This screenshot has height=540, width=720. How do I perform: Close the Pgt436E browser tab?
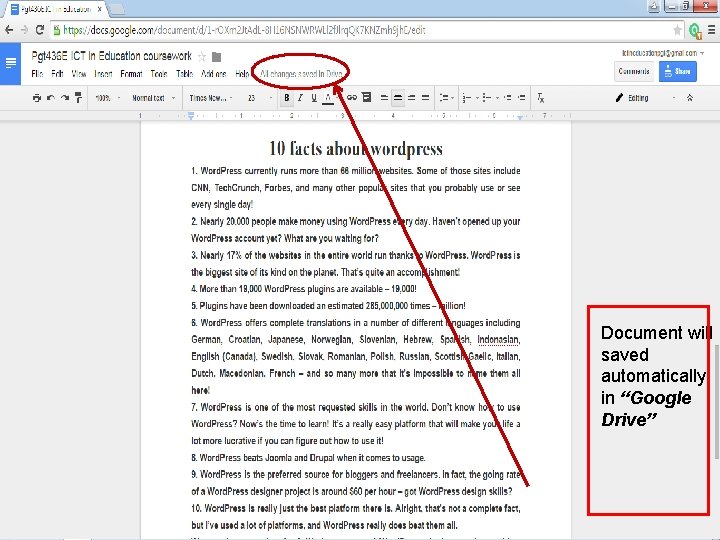[99, 9]
